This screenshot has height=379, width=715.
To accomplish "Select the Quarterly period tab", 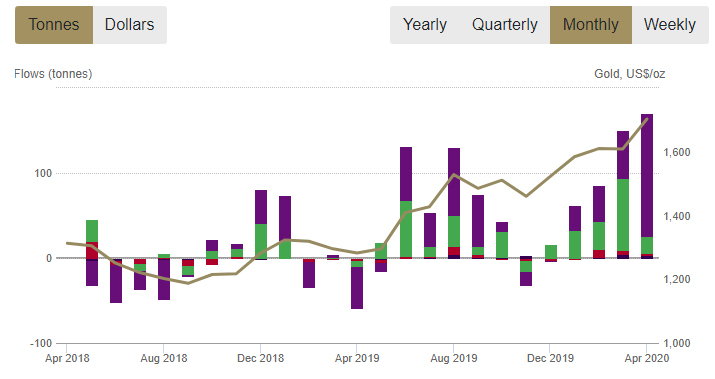I will 504,25.
